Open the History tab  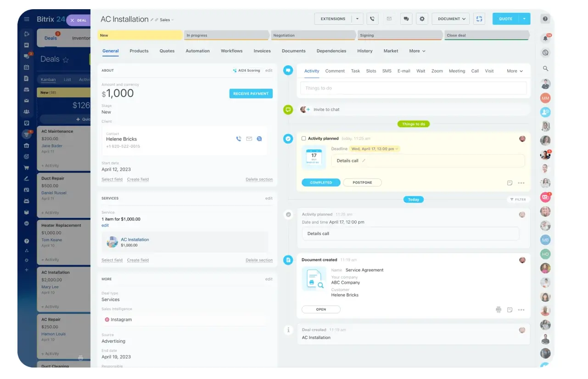pyautogui.click(x=364, y=51)
